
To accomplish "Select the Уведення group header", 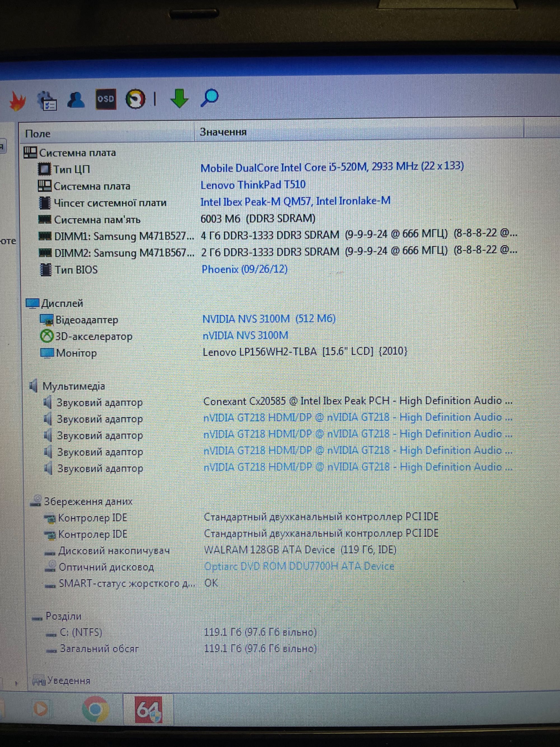I will point(61,680).
